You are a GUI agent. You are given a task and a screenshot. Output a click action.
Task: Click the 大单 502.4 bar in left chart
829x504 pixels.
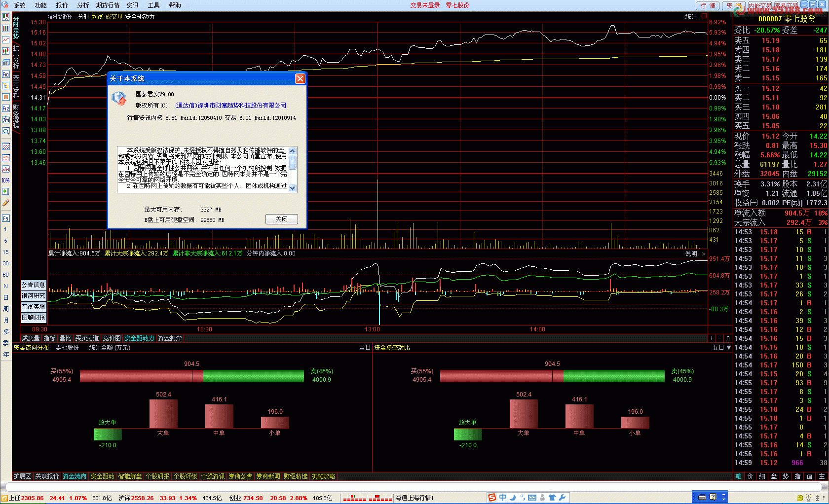[163, 414]
